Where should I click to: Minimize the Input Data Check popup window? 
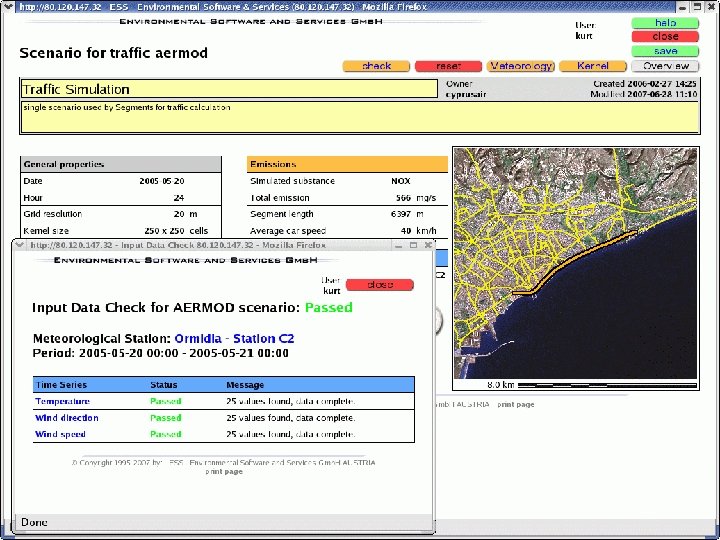[x=398, y=245]
